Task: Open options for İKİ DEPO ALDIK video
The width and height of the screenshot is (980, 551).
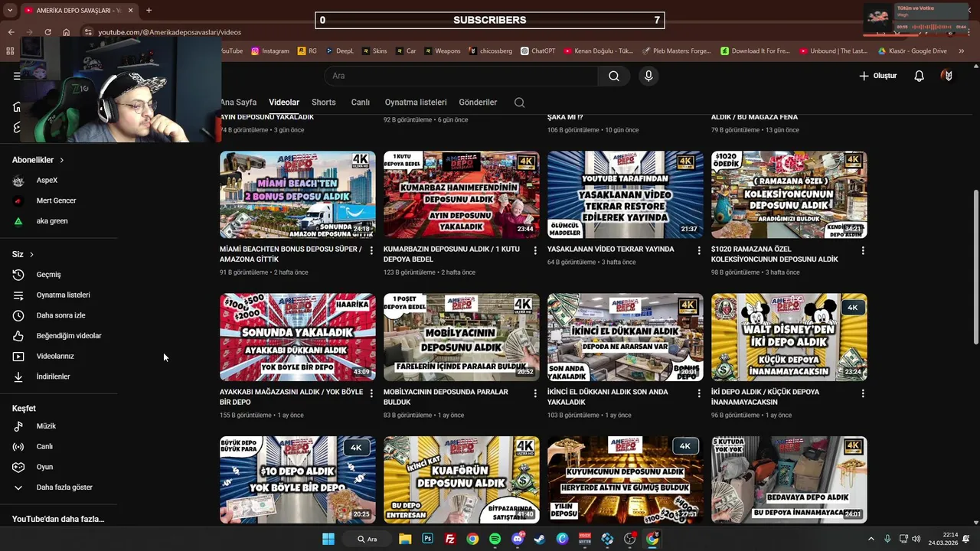Action: pyautogui.click(x=863, y=393)
